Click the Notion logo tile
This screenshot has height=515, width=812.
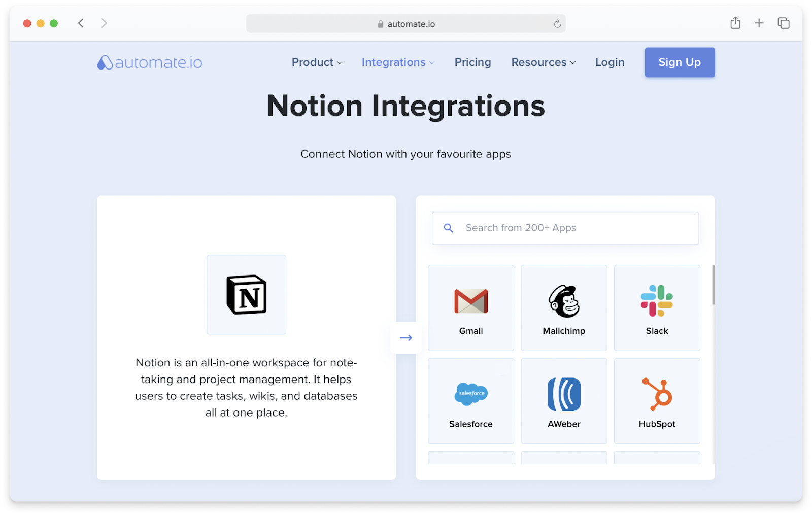click(247, 295)
